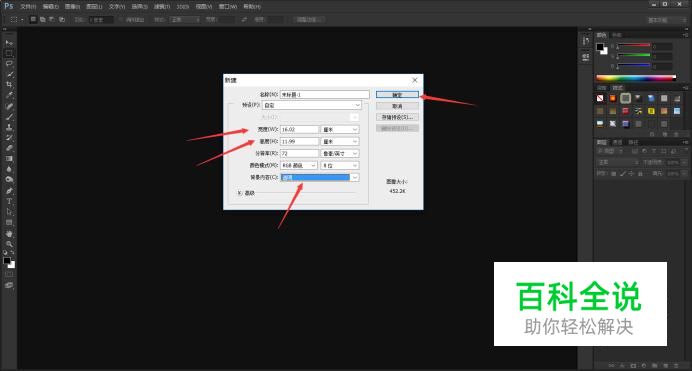This screenshot has height=371, width=692.
Task: Select the Quick Selection tool
Action: (9, 75)
